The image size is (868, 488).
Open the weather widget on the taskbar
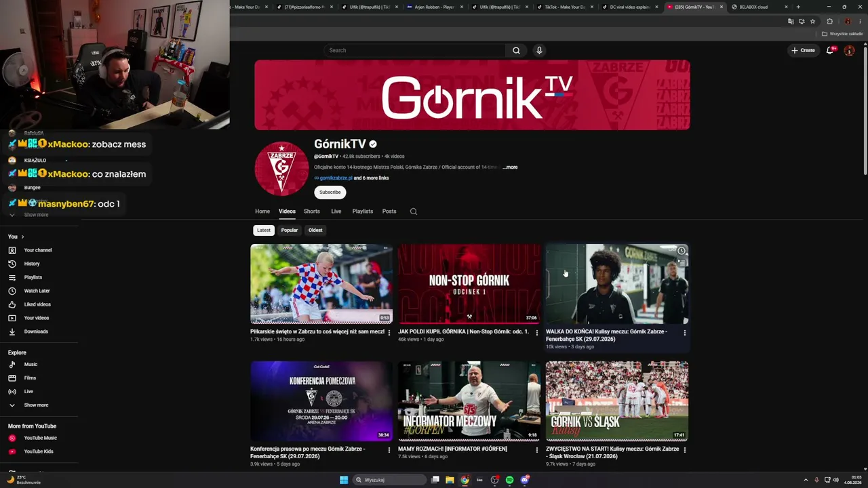coord(26,480)
